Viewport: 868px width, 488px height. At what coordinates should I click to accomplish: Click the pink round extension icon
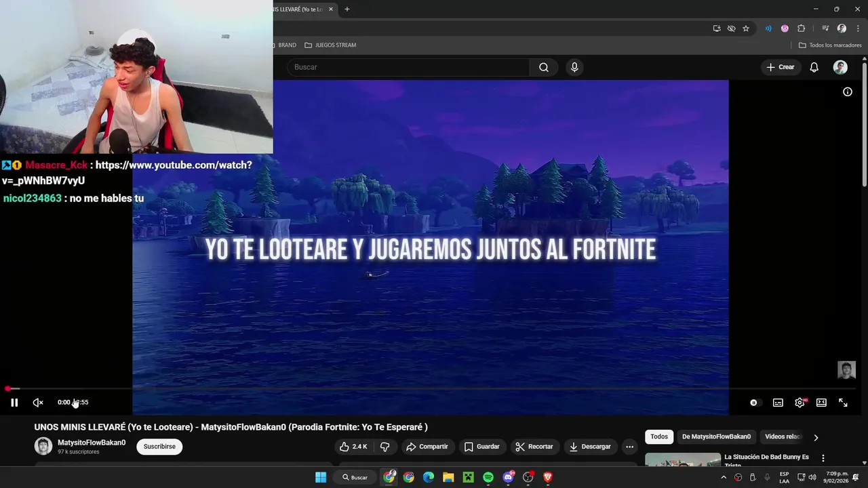click(x=785, y=28)
